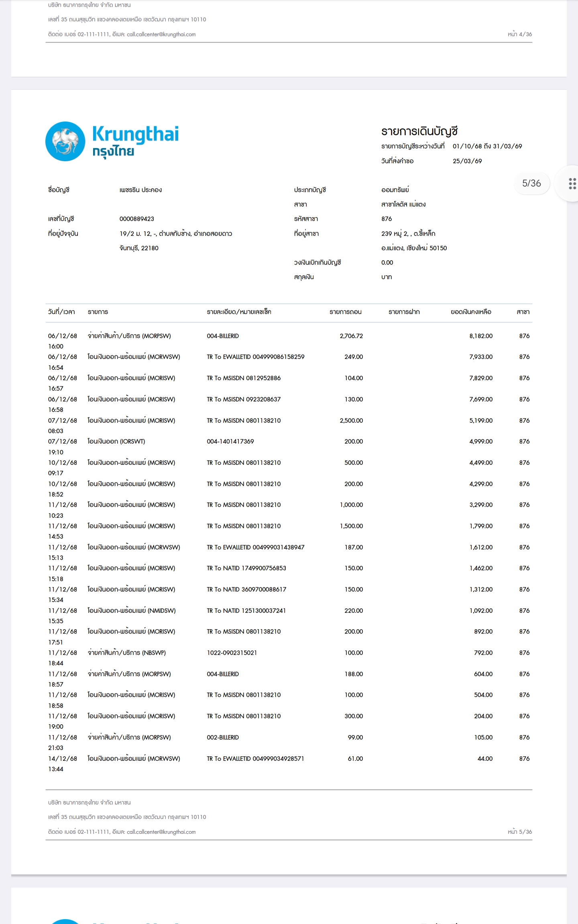Tap the รายการเดินบัญชี statement title
This screenshot has width=578, height=924.
tap(419, 132)
